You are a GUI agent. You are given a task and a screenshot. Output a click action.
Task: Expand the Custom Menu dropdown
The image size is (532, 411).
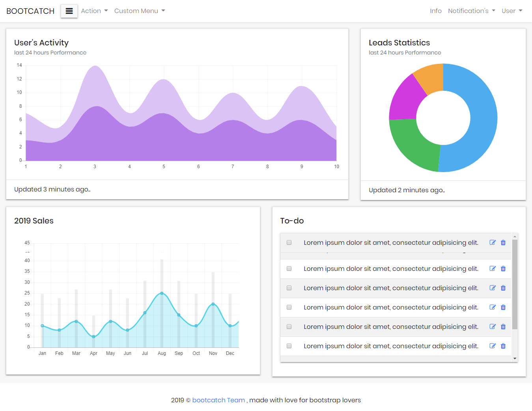coord(140,11)
